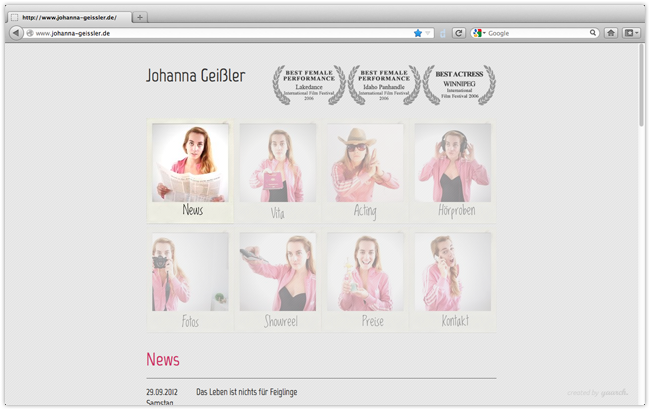Click the 'created by yaarch' credit link

[x=597, y=393]
